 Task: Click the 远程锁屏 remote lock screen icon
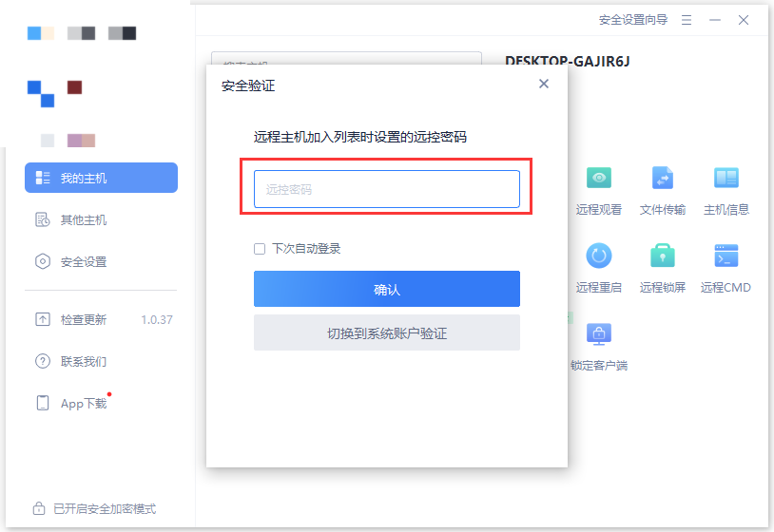(x=663, y=256)
